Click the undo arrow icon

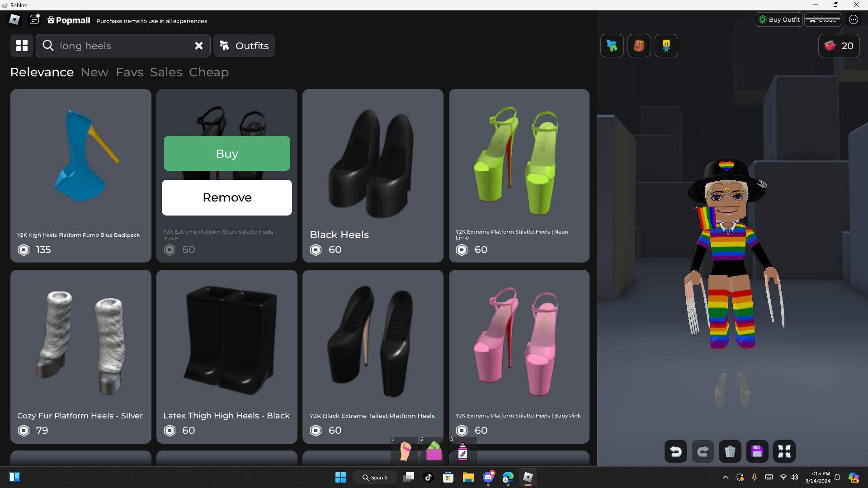point(675,451)
